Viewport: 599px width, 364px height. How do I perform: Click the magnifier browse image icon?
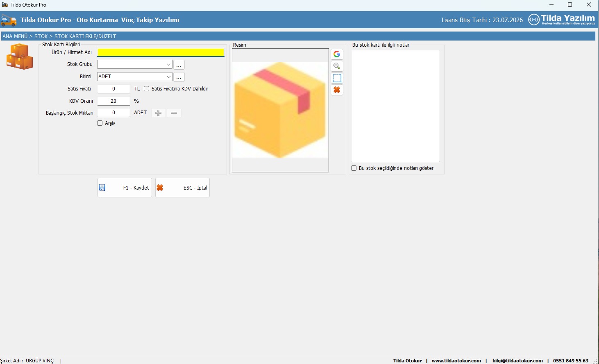337,66
